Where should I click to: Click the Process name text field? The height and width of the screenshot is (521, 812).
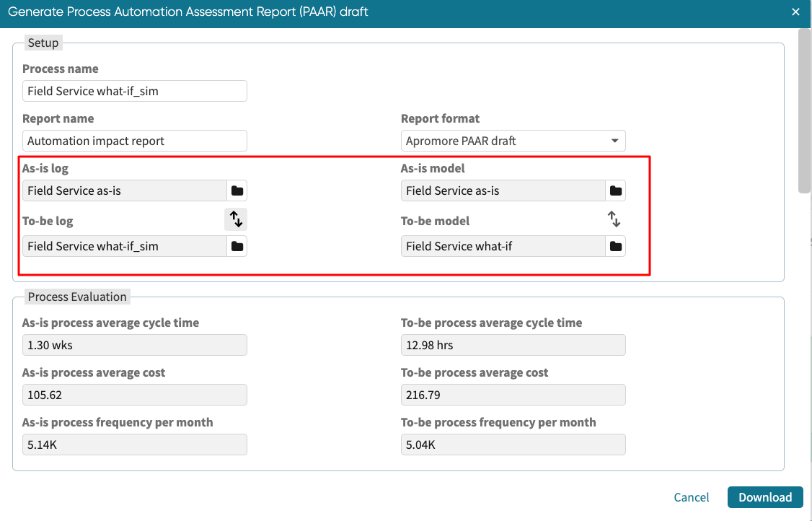pyautogui.click(x=135, y=91)
